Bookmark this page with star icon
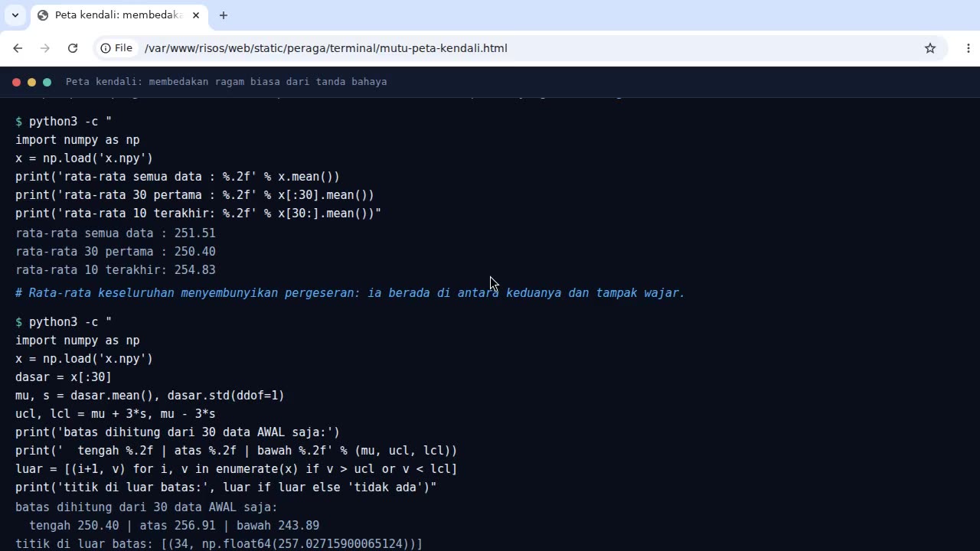The width and height of the screenshot is (980, 551). (930, 48)
